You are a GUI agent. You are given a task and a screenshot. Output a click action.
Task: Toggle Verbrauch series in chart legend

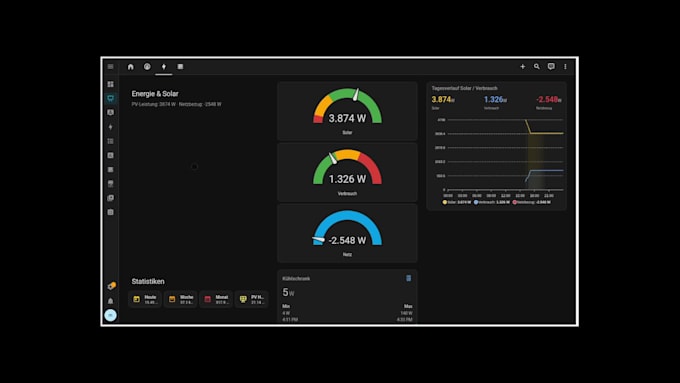click(x=492, y=202)
